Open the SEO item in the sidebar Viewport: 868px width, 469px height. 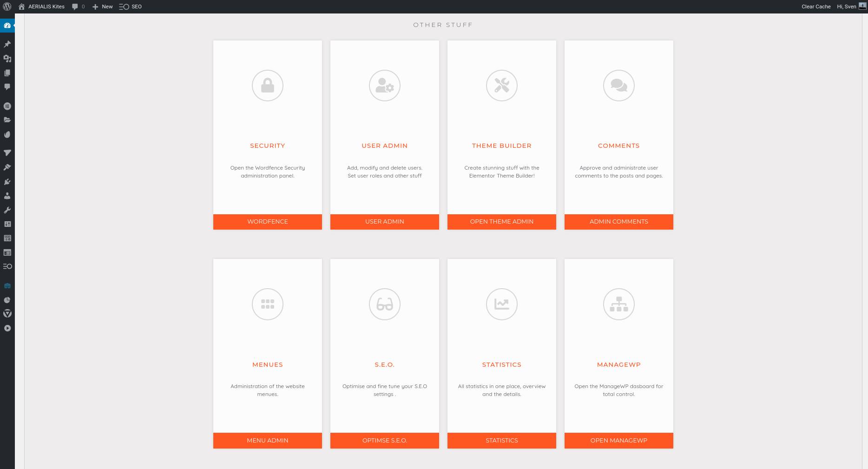pos(7,266)
